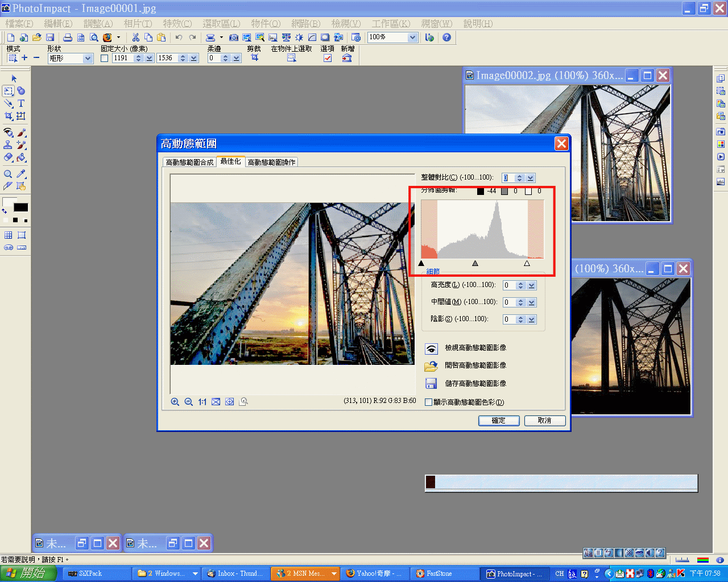Click the Save floppy icon in main toolbar
Viewport: 728px width, 582px height.
(50, 38)
